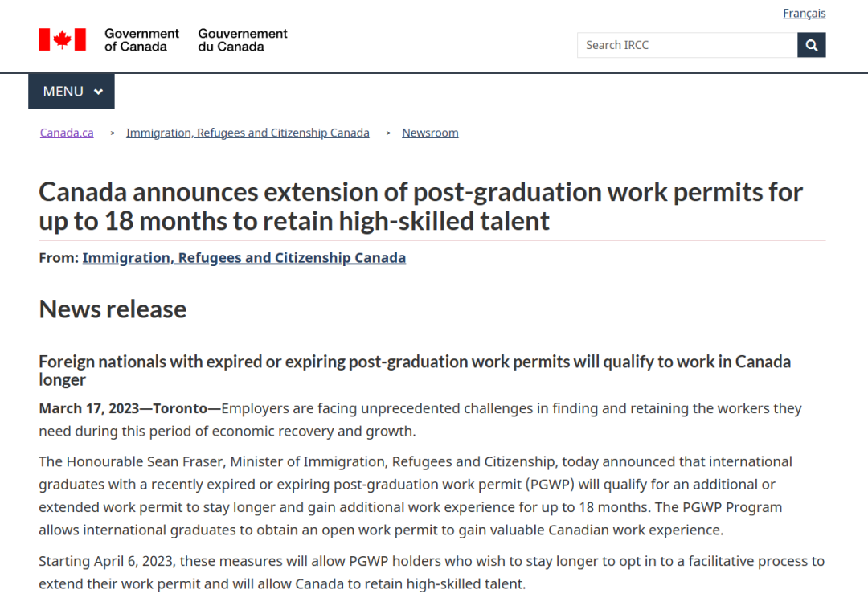The width and height of the screenshot is (868, 606).
Task: Click the post-graduation work permits headline
Action: point(420,206)
